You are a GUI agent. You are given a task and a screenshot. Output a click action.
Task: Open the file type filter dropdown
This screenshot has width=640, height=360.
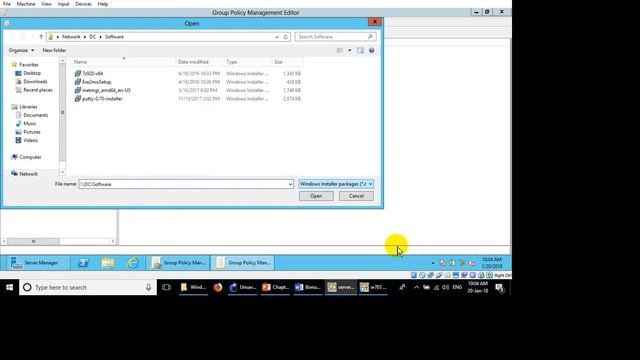(x=336, y=184)
